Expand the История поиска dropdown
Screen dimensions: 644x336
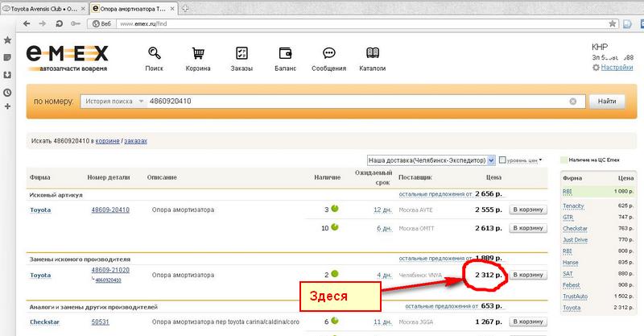click(x=142, y=102)
